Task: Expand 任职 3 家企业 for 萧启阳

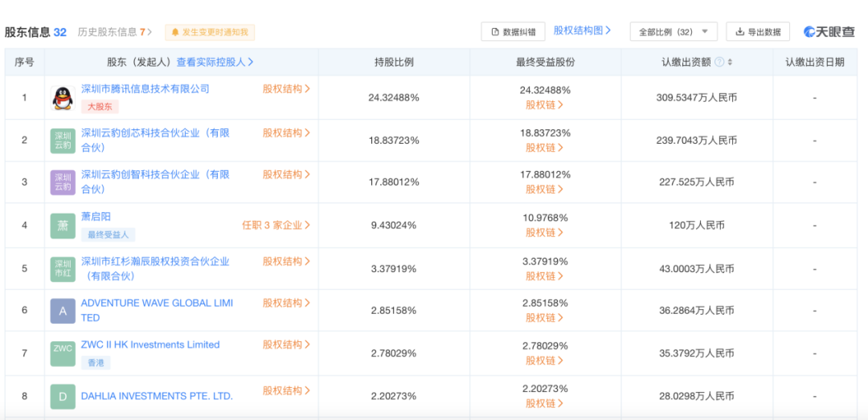Action: tap(276, 225)
